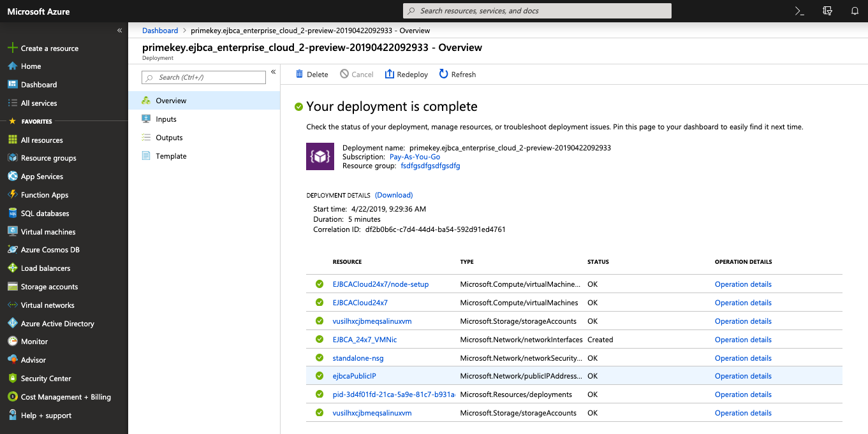The height and width of the screenshot is (434, 868).
Task: Select the Inputs menu item
Action: 166,119
